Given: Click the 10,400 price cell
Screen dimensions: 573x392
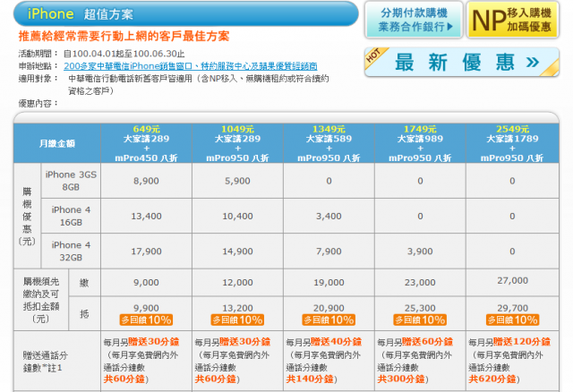Looking at the screenshot, I should pyautogui.click(x=237, y=216).
